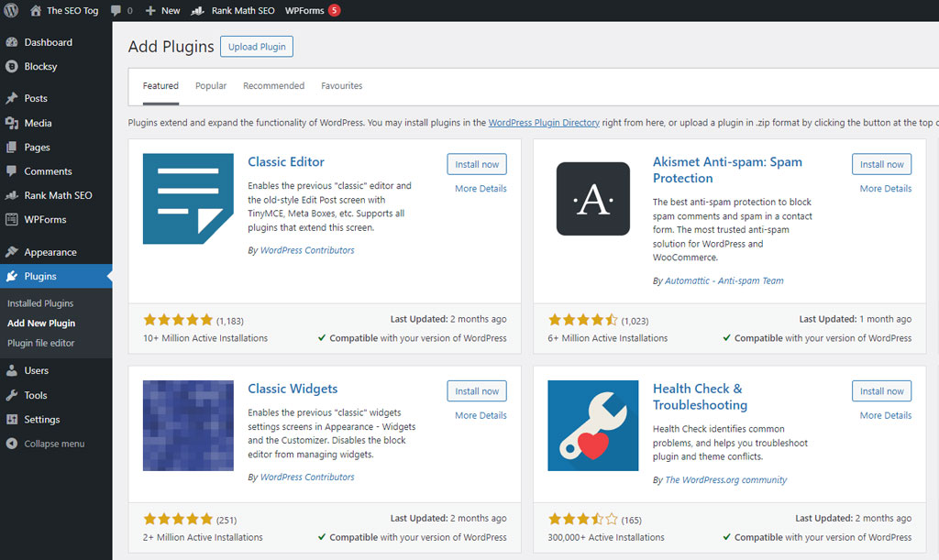Viewport: 939px width, 560px height.
Task: Switch to the Favourites tab
Action: (341, 85)
